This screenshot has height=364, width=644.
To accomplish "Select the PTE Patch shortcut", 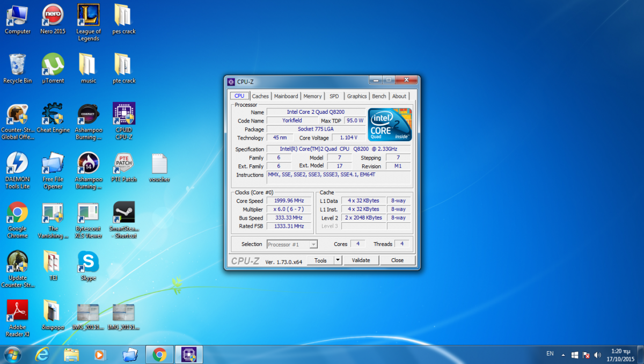I will click(x=124, y=168).
